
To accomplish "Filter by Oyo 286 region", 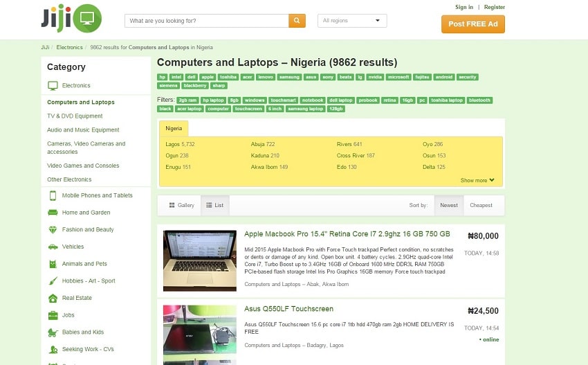I will (x=433, y=144).
